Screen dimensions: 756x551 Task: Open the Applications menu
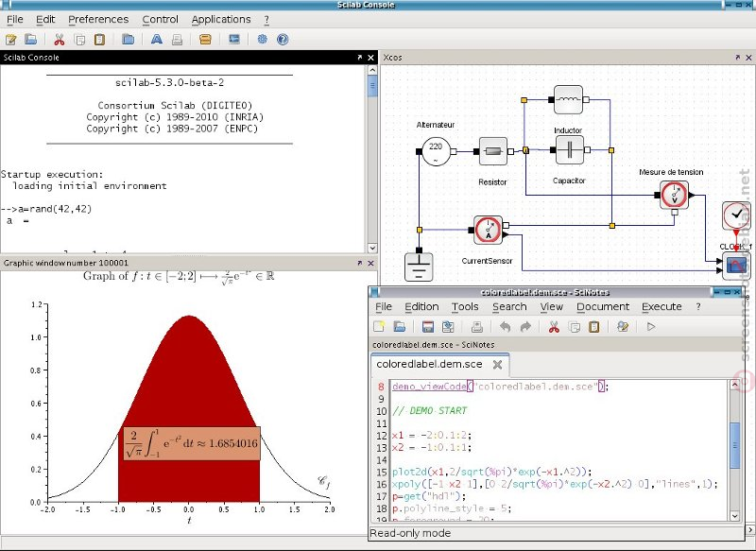(x=221, y=19)
